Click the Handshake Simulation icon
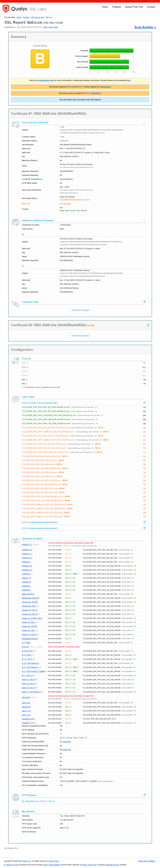The image size is (160, 868). (x=15, y=540)
